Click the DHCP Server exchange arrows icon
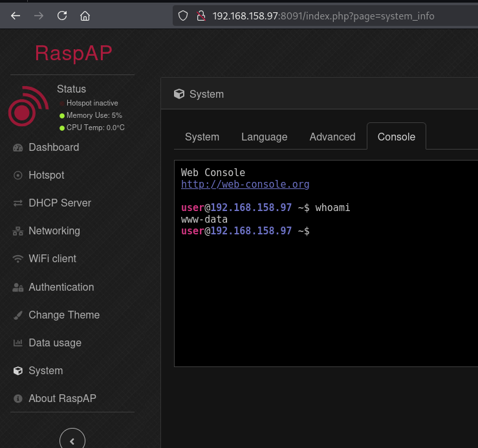Viewport: 478px width, 448px height. tap(17, 203)
